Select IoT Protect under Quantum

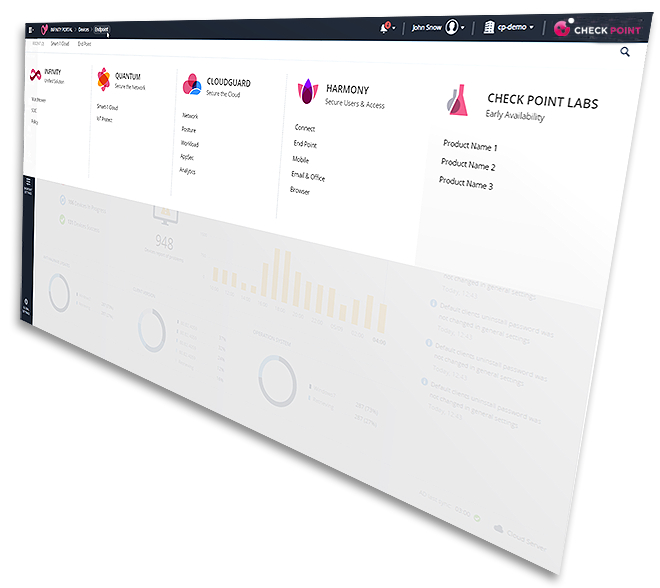(x=104, y=119)
